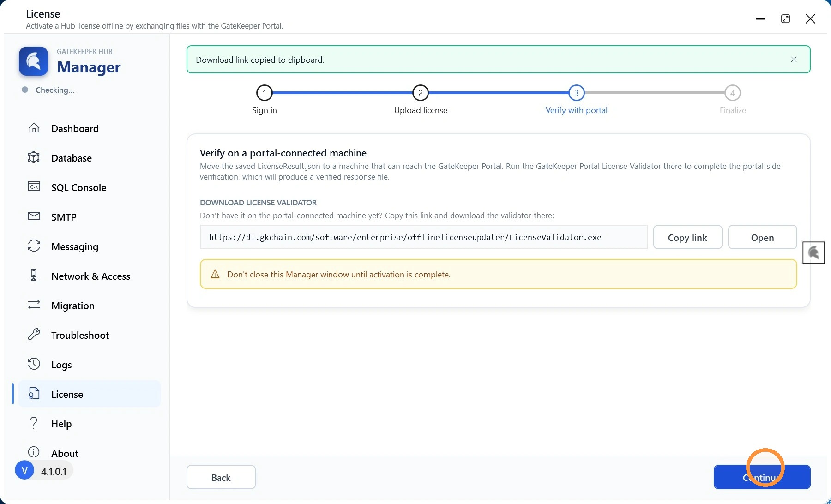Open the Dashboard home icon

pos(34,128)
